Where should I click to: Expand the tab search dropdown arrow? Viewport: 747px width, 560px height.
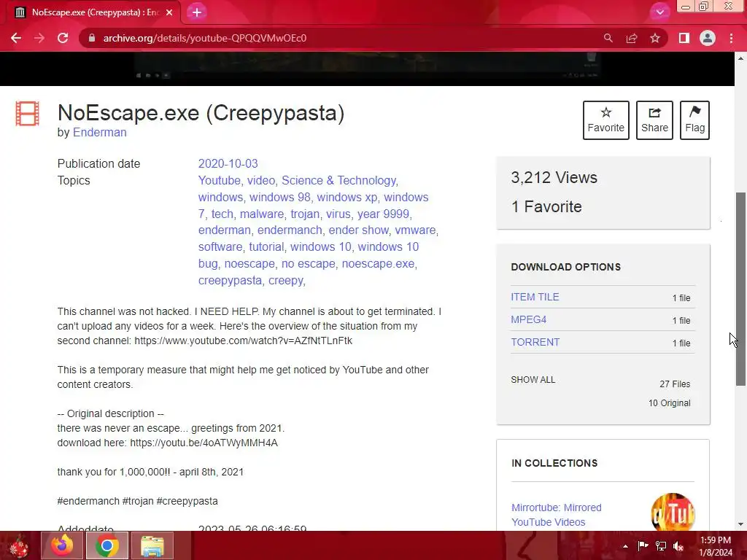coord(659,12)
